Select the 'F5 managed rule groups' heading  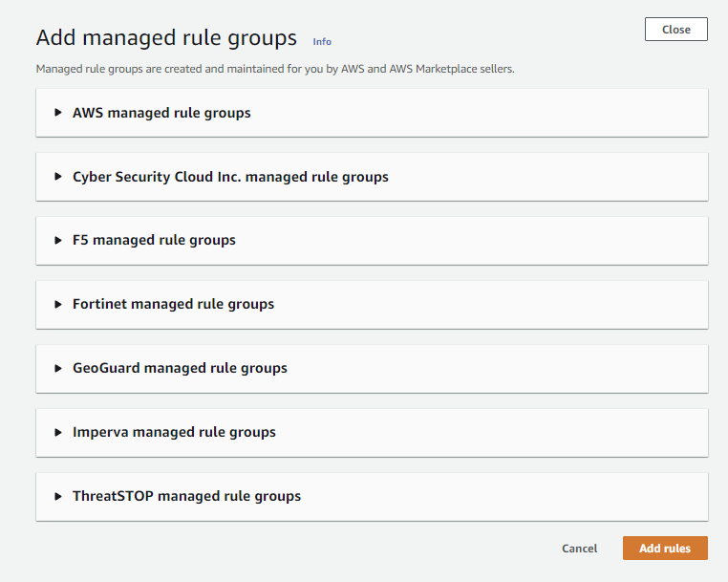coord(154,241)
